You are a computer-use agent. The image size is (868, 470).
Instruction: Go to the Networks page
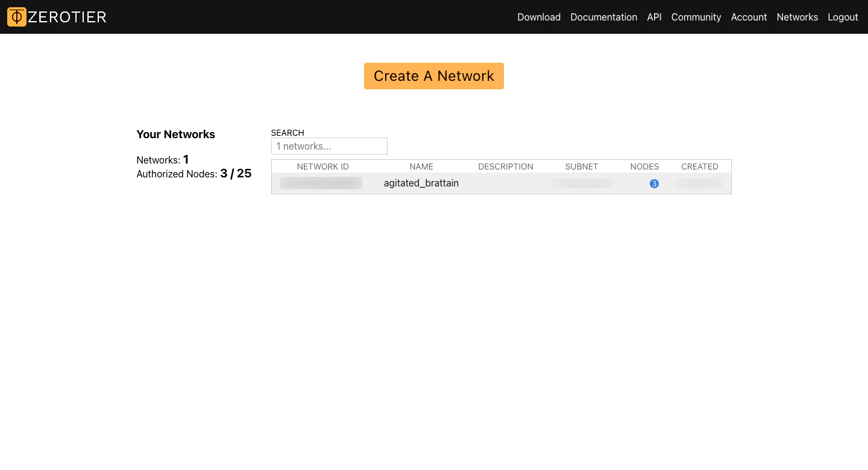point(797,17)
